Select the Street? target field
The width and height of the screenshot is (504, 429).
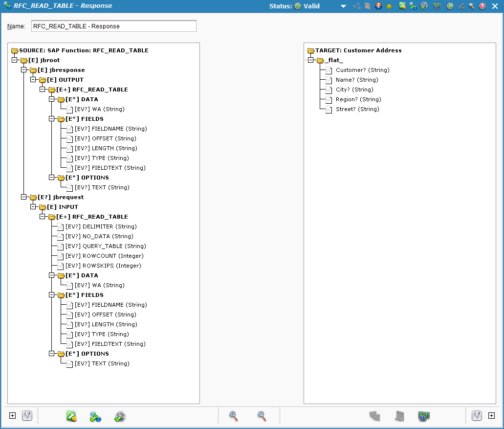(x=357, y=109)
